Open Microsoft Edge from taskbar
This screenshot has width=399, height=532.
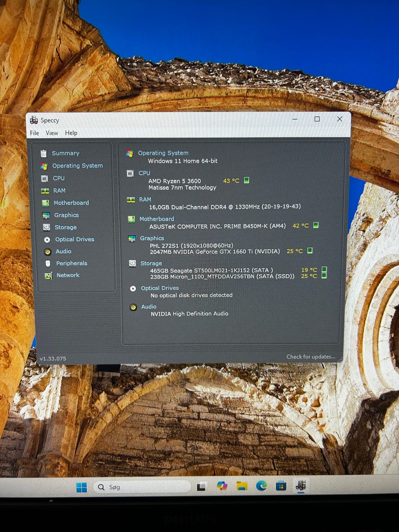coord(261,485)
